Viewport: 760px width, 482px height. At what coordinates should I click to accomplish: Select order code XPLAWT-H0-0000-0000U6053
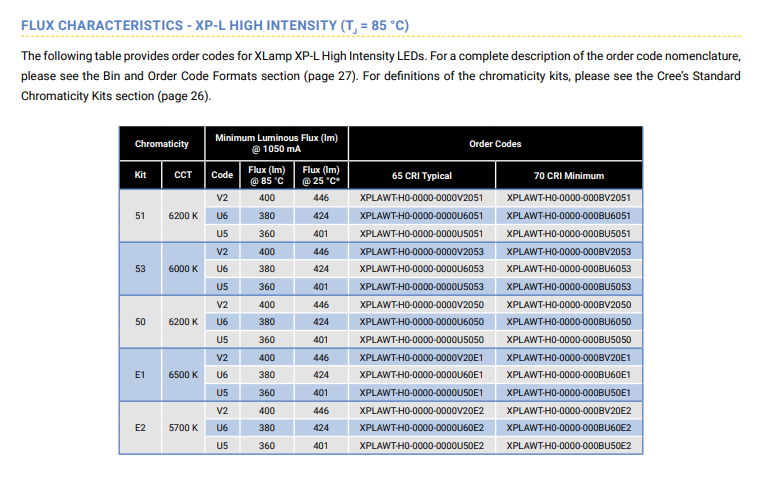[x=422, y=269]
